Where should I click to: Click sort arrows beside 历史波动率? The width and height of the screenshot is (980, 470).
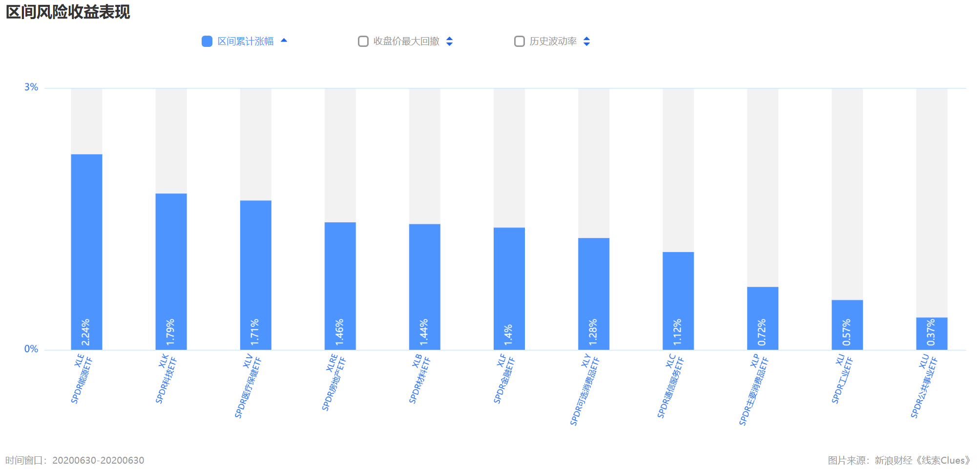[x=586, y=42]
